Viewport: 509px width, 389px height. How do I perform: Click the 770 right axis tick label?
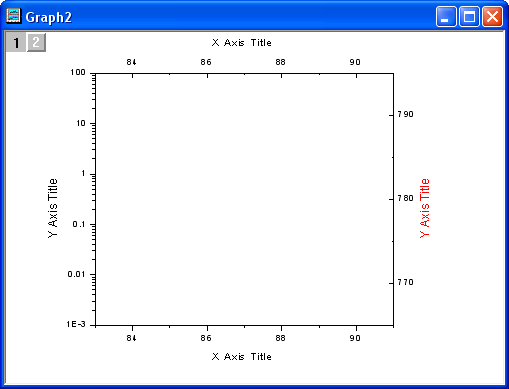pyautogui.click(x=406, y=282)
